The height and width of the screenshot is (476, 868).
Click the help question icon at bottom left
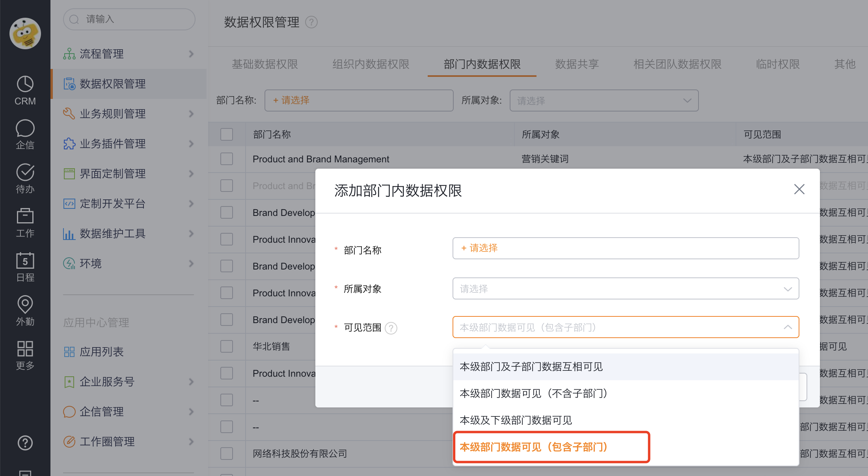point(25,443)
